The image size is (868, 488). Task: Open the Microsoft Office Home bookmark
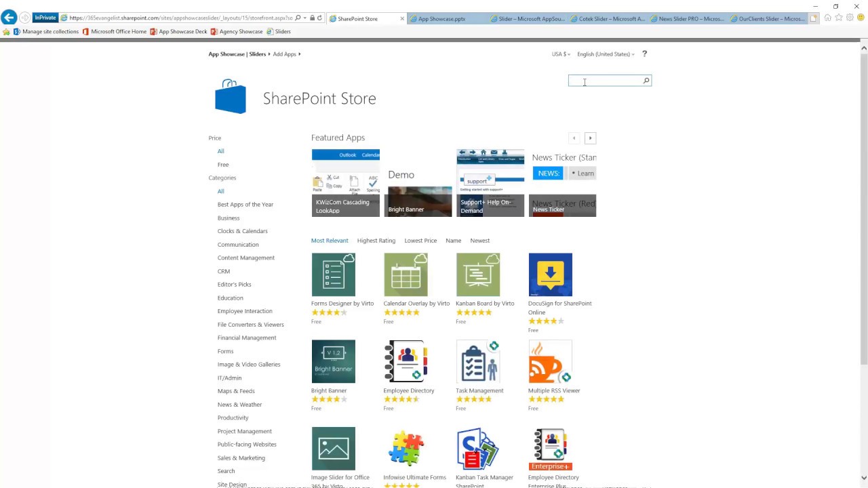click(115, 31)
